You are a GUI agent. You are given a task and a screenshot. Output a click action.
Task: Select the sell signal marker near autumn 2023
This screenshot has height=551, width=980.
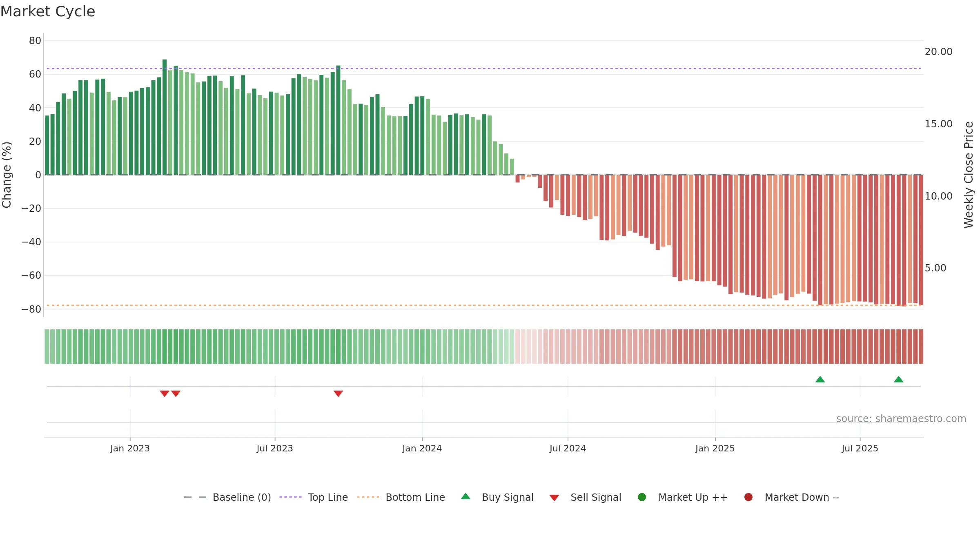click(x=338, y=393)
